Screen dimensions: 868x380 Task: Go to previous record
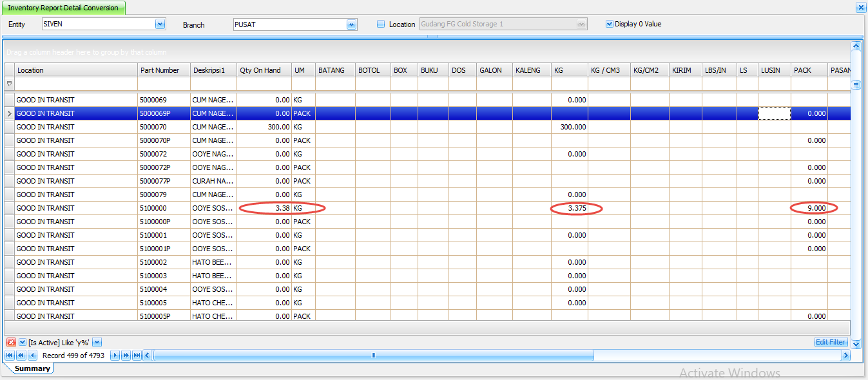point(32,356)
